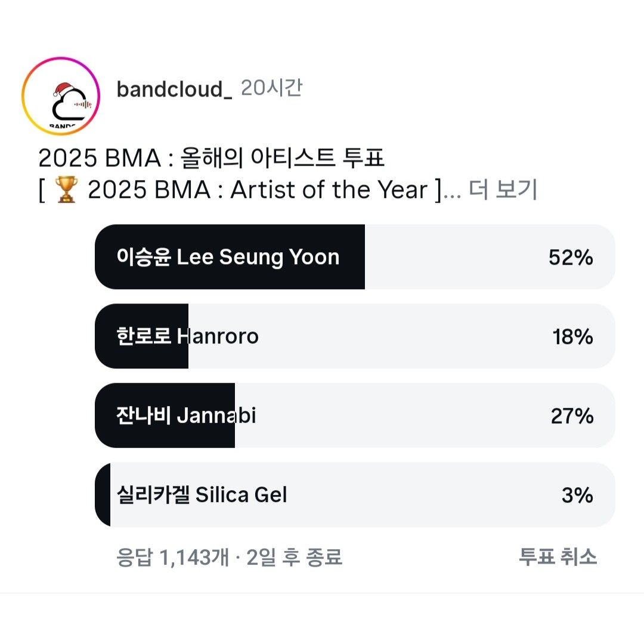Click the 52% result for Lee Seung Yoon
This screenshot has width=644, height=644.
(571, 258)
